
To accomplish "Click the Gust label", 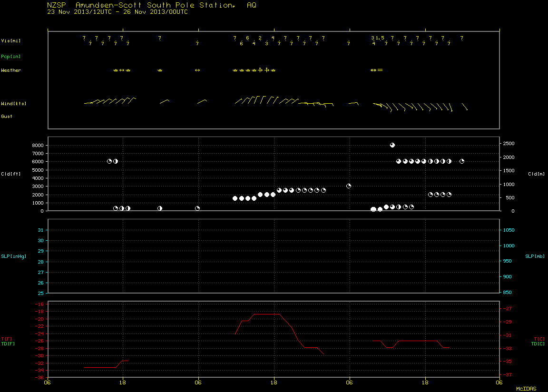I will (x=7, y=117).
